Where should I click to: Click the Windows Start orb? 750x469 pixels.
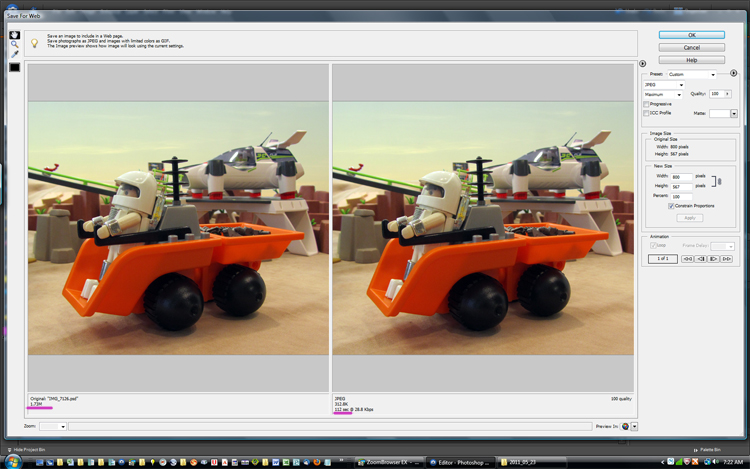[13, 462]
